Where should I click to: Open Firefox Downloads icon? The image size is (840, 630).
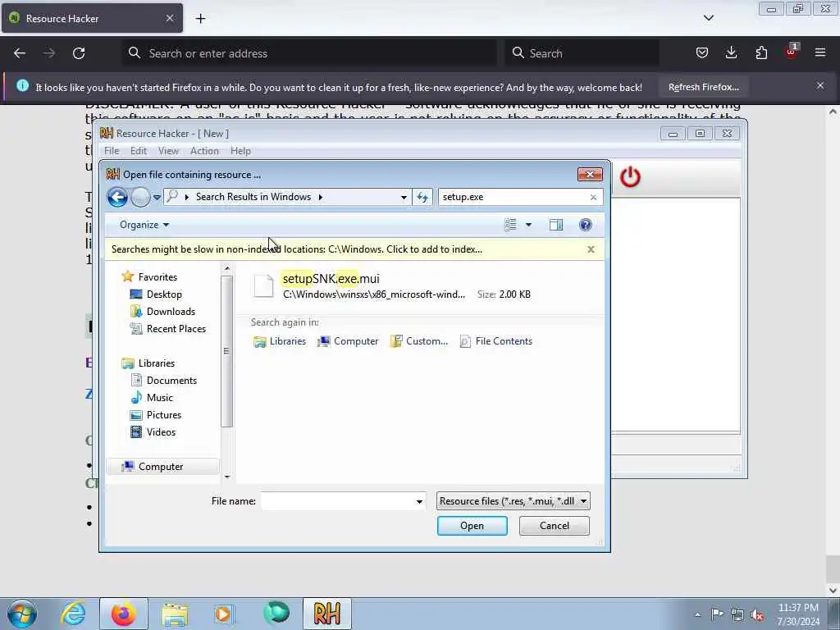[731, 53]
